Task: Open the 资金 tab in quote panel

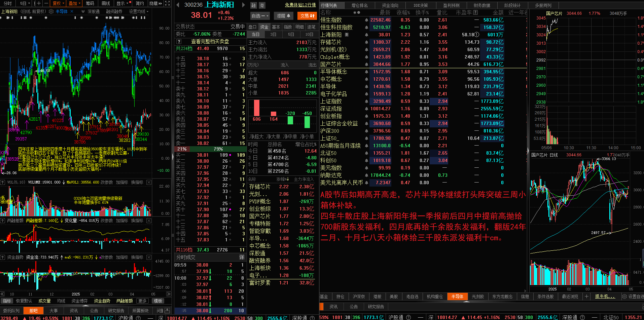Action: tap(264, 27)
